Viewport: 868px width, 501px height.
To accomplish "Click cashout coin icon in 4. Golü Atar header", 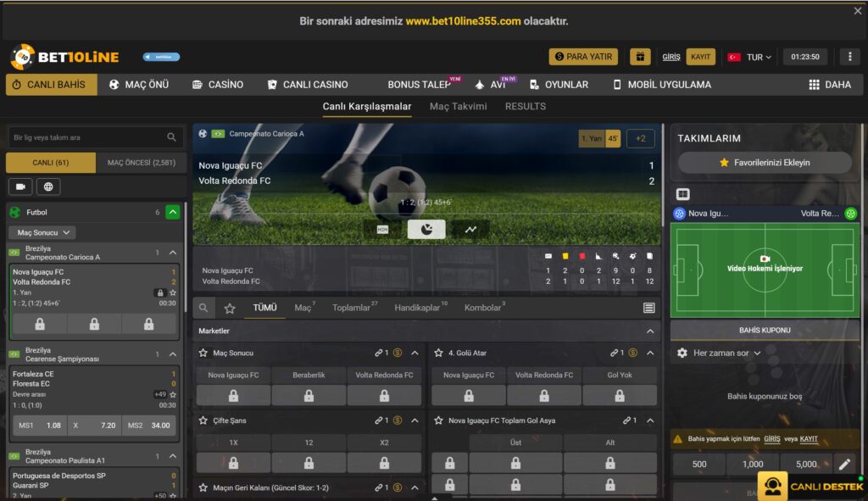I will coord(632,353).
